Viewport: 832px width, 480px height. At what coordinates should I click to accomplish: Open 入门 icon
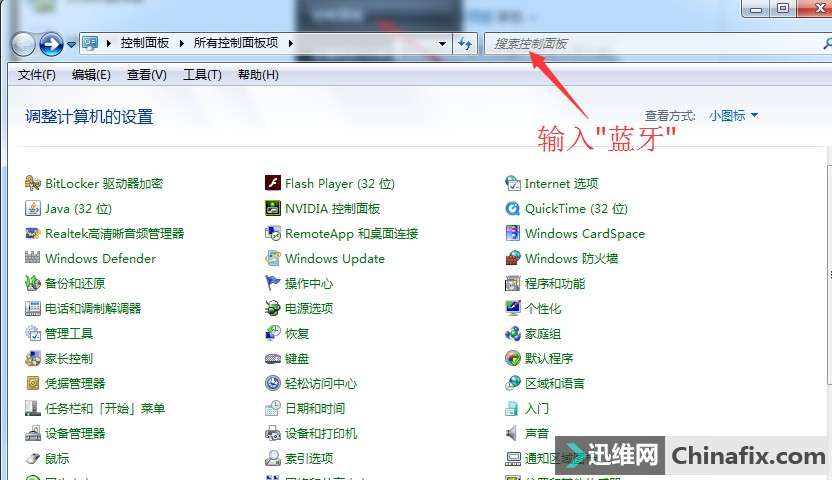coord(513,408)
